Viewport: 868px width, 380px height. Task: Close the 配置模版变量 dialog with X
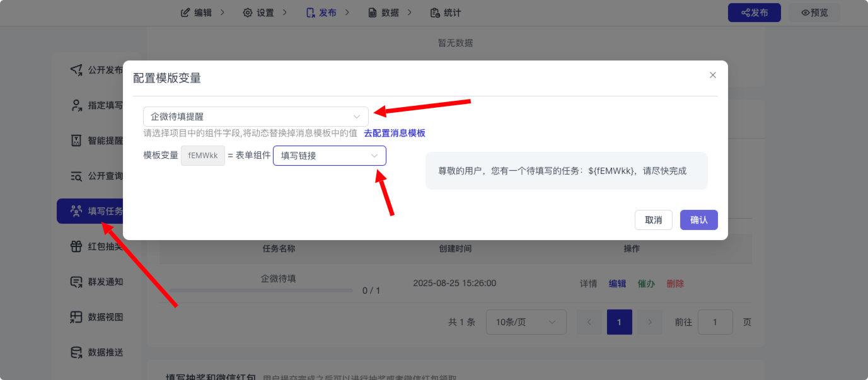click(713, 75)
